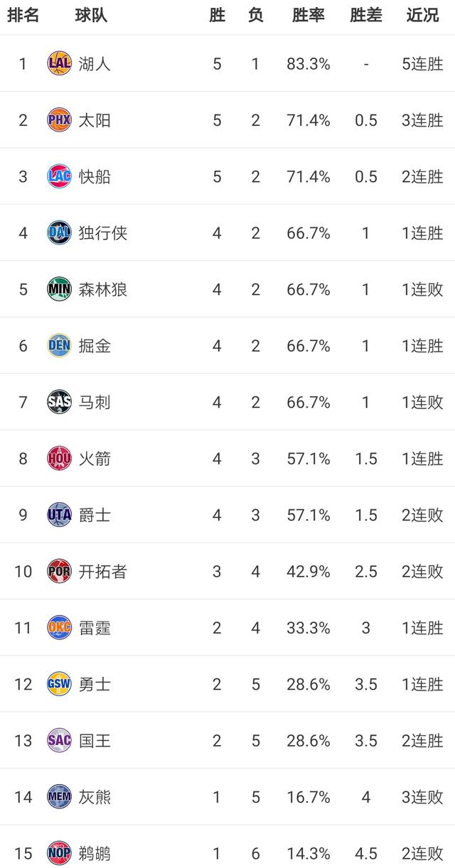Open the 鹈鹕 team name link
The width and height of the screenshot is (455, 868).
pos(95,853)
